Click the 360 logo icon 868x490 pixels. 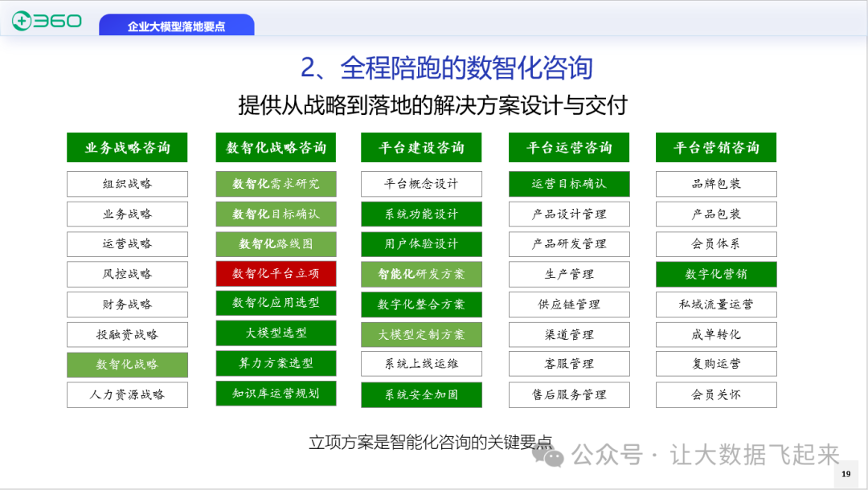(47, 21)
